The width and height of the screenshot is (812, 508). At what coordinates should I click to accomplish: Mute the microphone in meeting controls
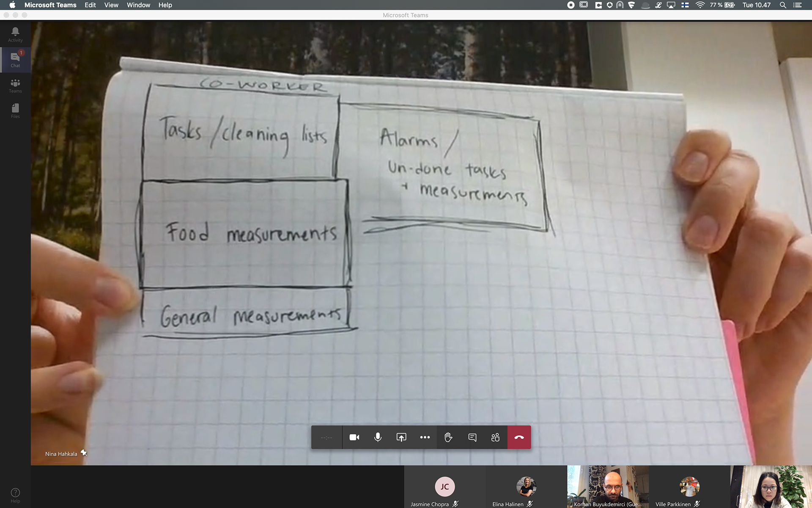[x=378, y=437]
